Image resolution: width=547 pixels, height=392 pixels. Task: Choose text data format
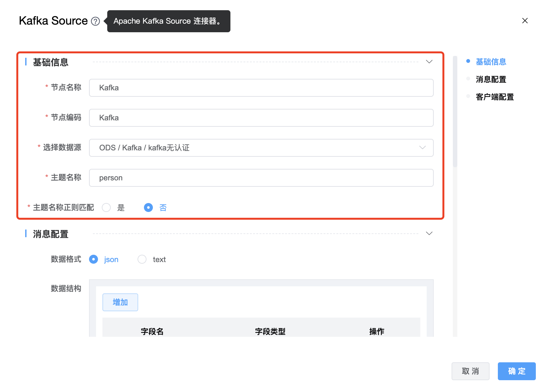pyautogui.click(x=142, y=259)
